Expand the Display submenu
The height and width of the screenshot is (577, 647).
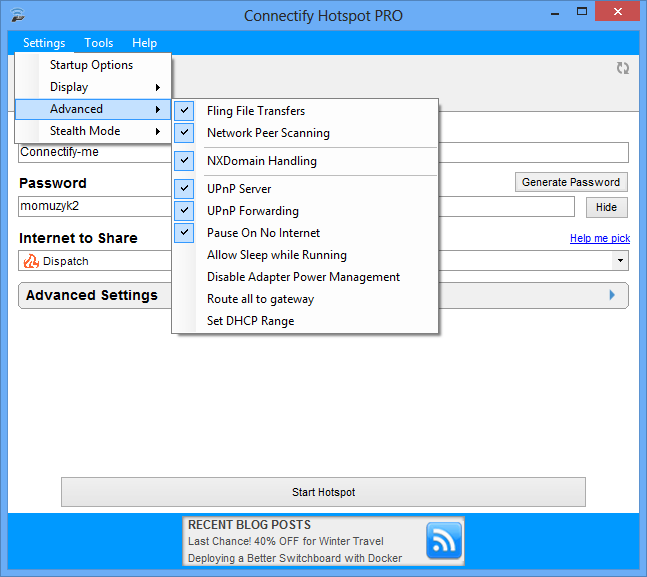pyautogui.click(x=93, y=87)
